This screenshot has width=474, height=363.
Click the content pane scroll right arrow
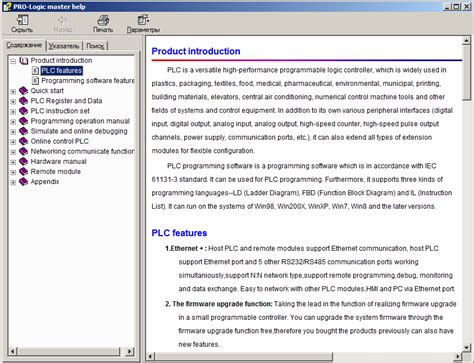[x=458, y=357]
